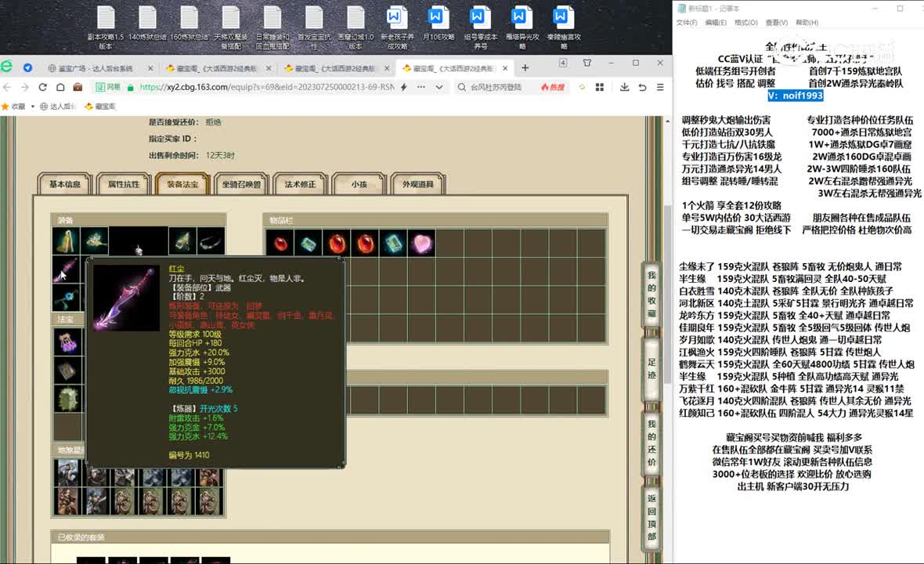Open Notepad's 查看(V) menu

(777, 23)
